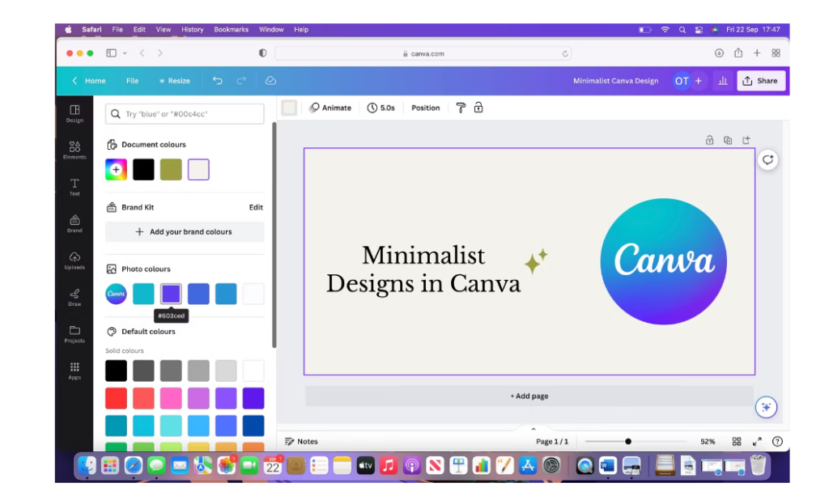
Task: Duplicate the page using icon above canvas
Action: click(x=728, y=140)
